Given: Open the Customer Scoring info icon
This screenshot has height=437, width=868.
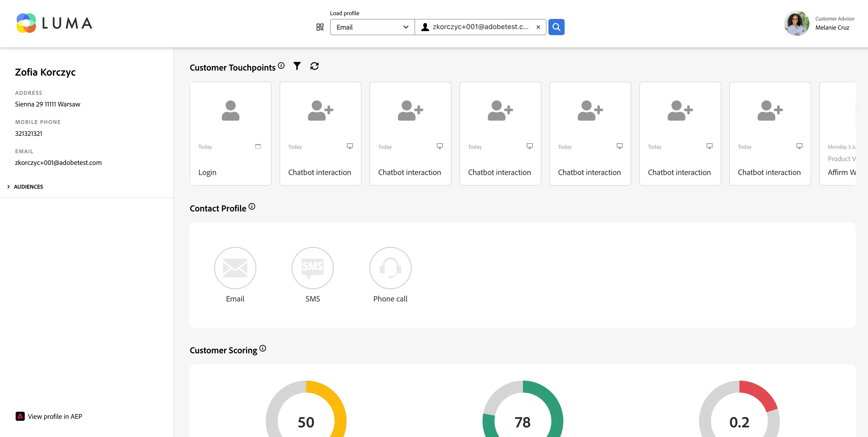Looking at the screenshot, I should pos(262,348).
